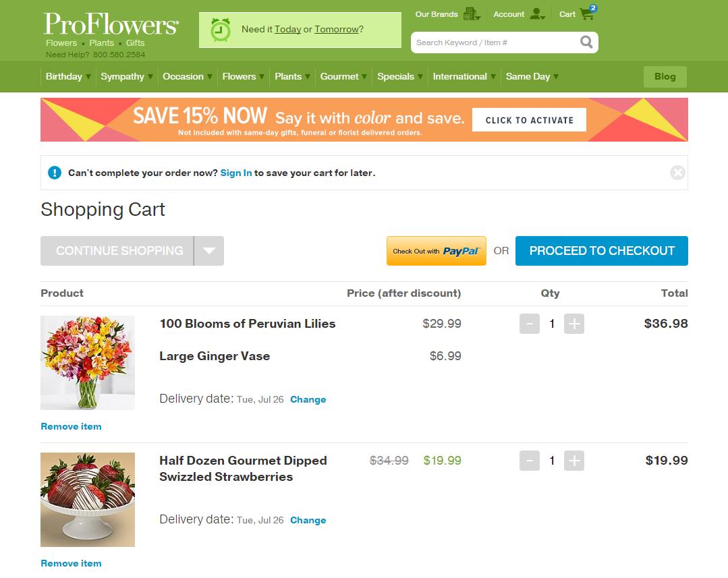
Task: Open the Cart shopping cart icon
Action: (584, 13)
